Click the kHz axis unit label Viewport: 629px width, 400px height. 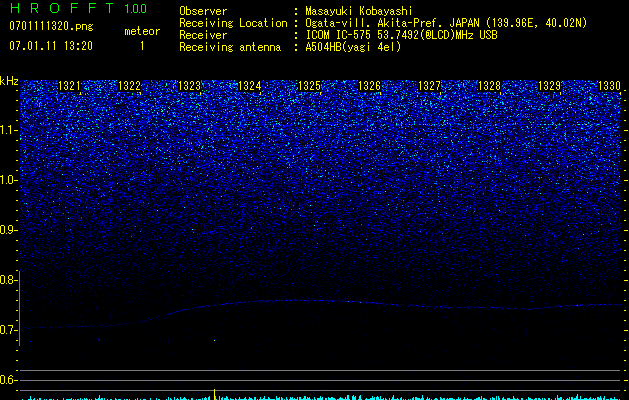click(9, 81)
